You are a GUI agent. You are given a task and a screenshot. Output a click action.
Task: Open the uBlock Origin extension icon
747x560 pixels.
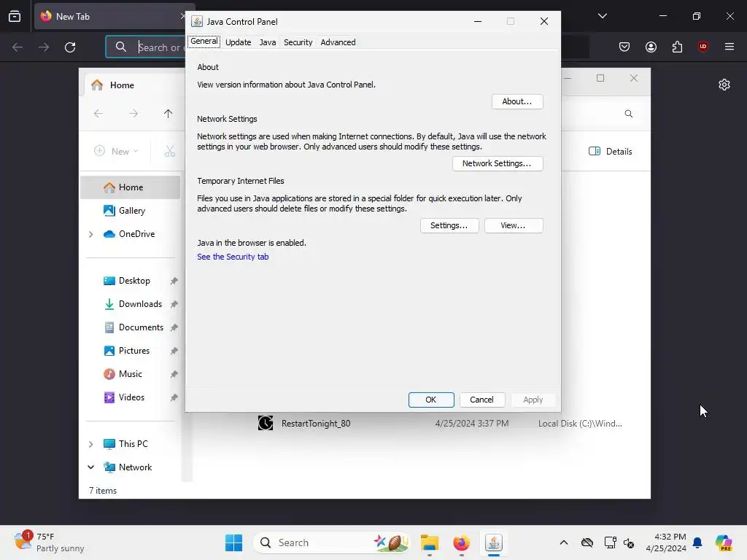point(703,47)
